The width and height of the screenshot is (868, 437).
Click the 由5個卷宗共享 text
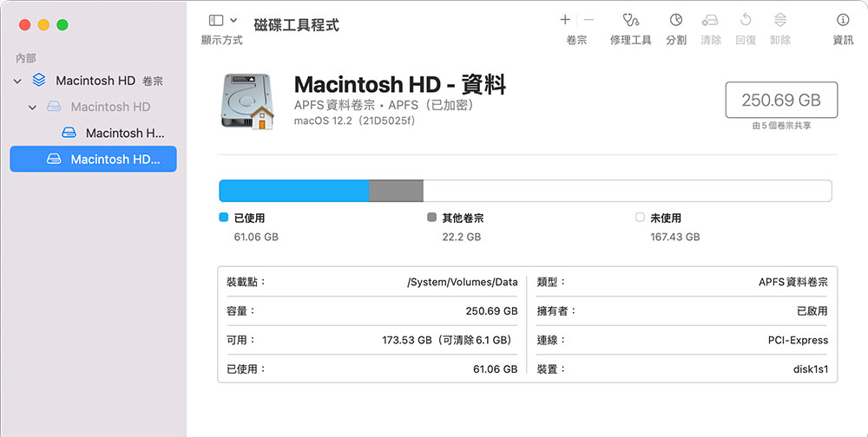coord(781,126)
